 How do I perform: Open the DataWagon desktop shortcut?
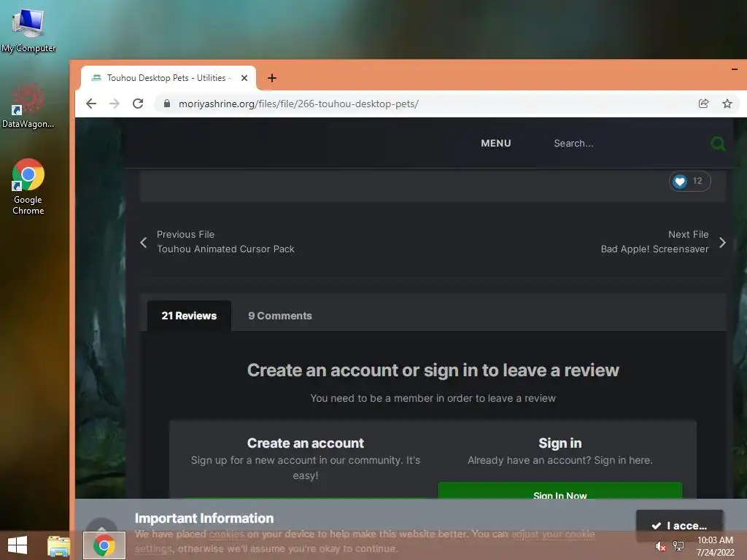click(28, 106)
